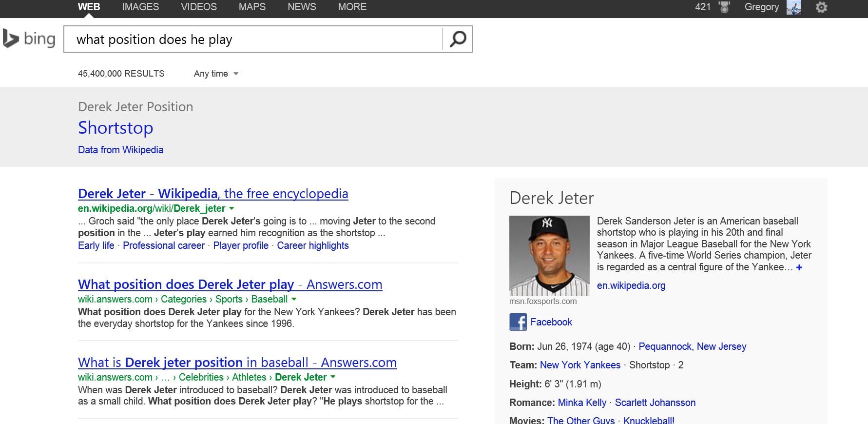Image resolution: width=868 pixels, height=424 pixels.
Task: Click the 45,400,000 RESULTS text
Action: pyautogui.click(x=121, y=74)
